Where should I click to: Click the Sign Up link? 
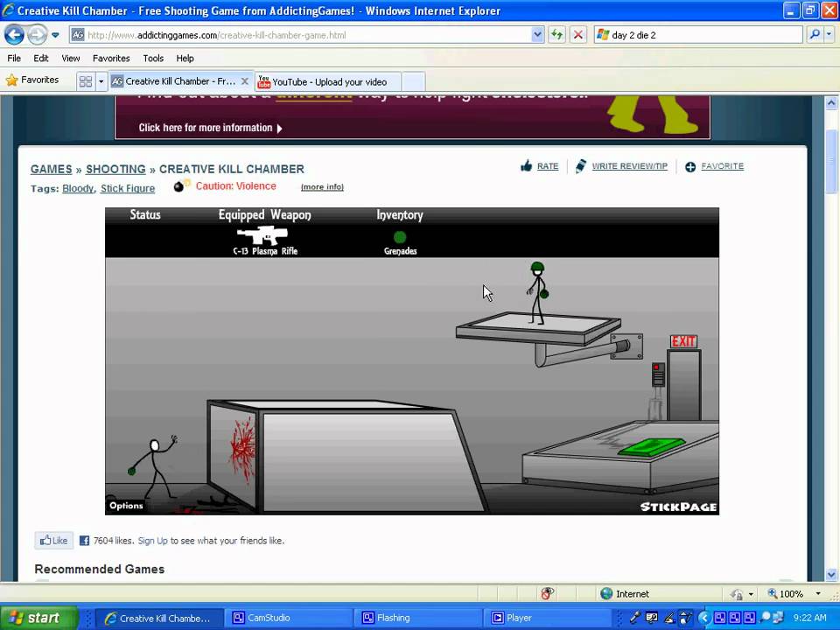coord(152,541)
